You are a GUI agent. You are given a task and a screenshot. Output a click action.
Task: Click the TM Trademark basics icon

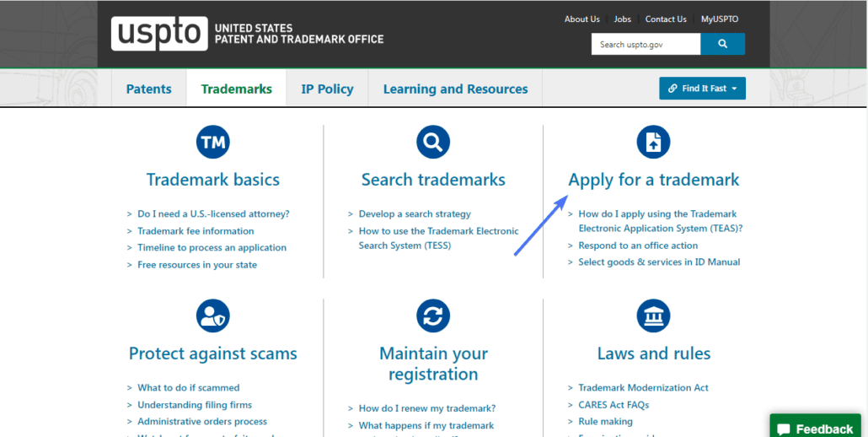tap(213, 143)
